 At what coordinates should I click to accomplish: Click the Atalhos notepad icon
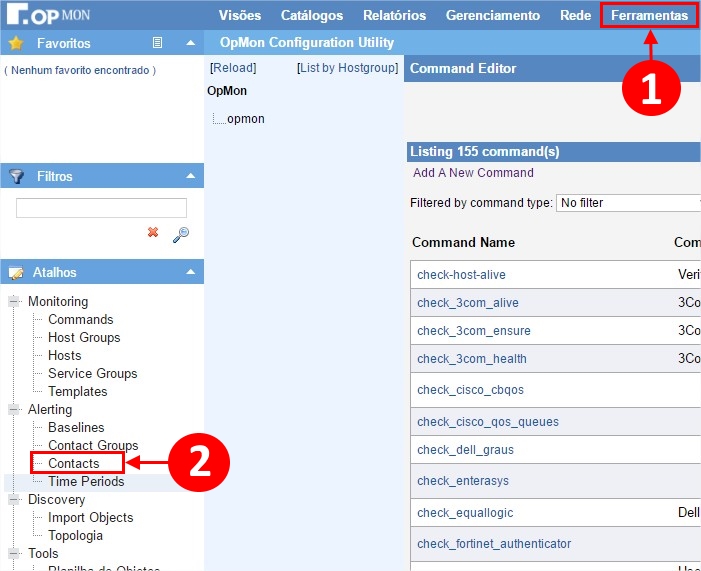coord(16,272)
